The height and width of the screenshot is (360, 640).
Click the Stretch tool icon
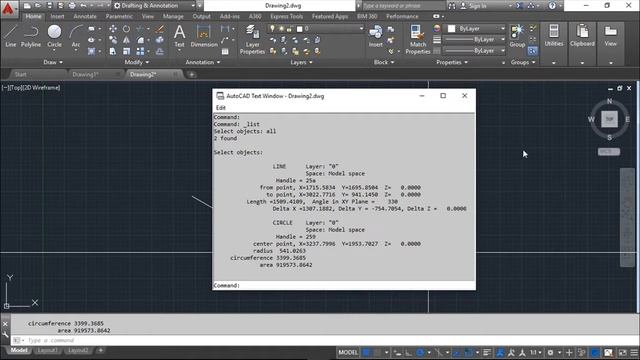pyautogui.click(x=113, y=51)
